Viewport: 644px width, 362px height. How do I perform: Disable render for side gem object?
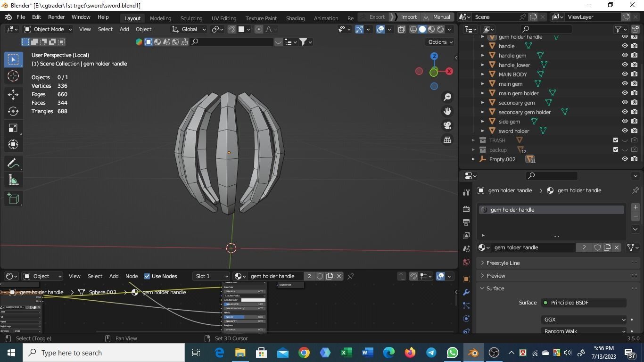[x=635, y=122]
